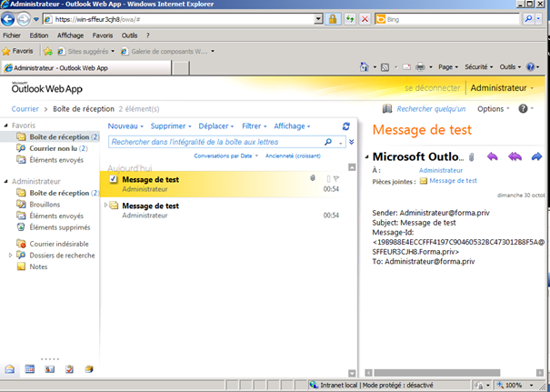This screenshot has height=392, width=550.
Task: Uncheck the selected Message de test checkbox
Action: coord(113,179)
